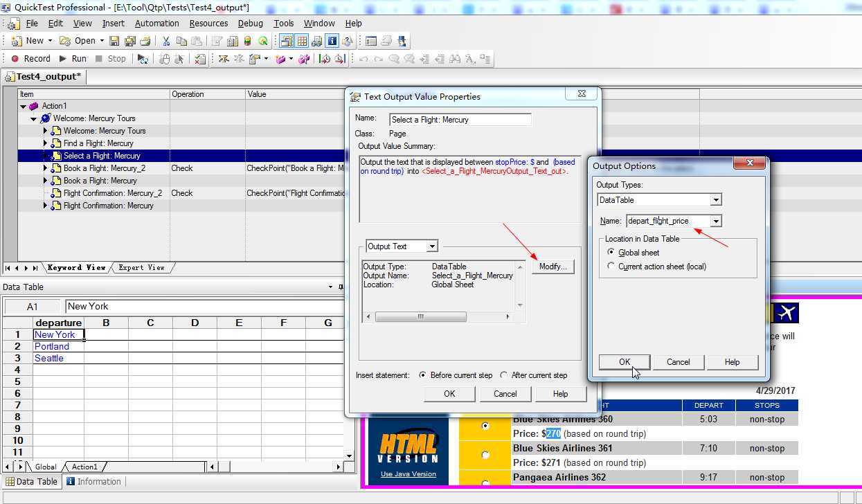Toggle the Information pane toolbar icon
The width and height of the screenshot is (862, 504).
(x=332, y=41)
